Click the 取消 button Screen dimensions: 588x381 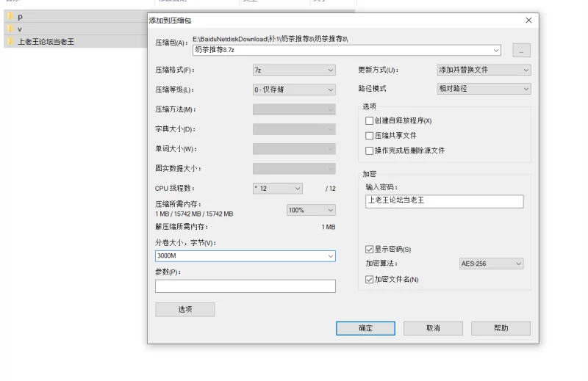point(433,328)
